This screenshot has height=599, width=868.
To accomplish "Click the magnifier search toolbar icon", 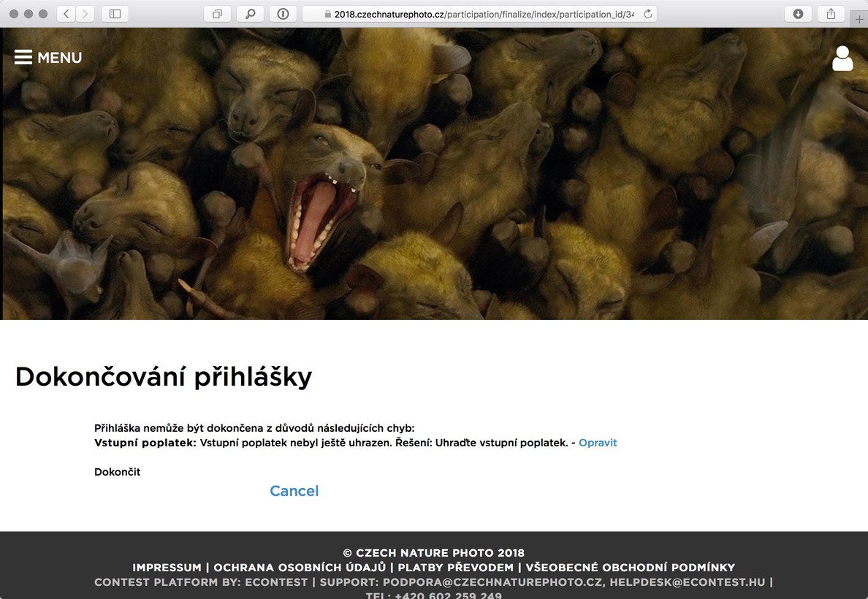I will pyautogui.click(x=250, y=14).
